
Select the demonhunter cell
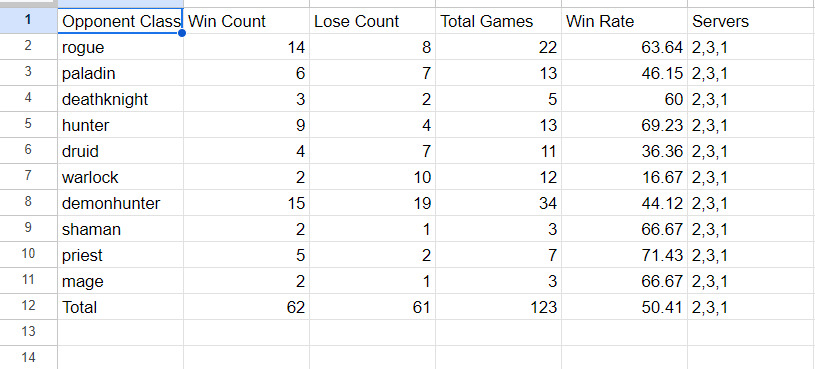pos(121,203)
